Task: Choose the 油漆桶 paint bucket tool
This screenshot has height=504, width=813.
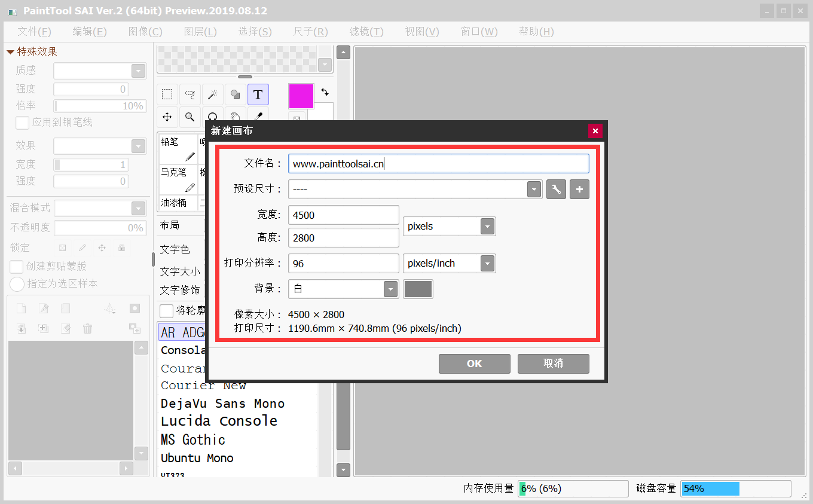Action: tap(178, 203)
